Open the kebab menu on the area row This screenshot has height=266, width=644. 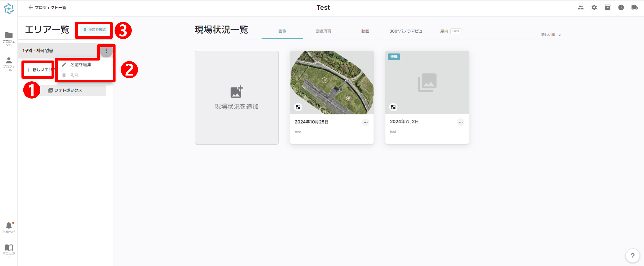pyautogui.click(x=106, y=51)
